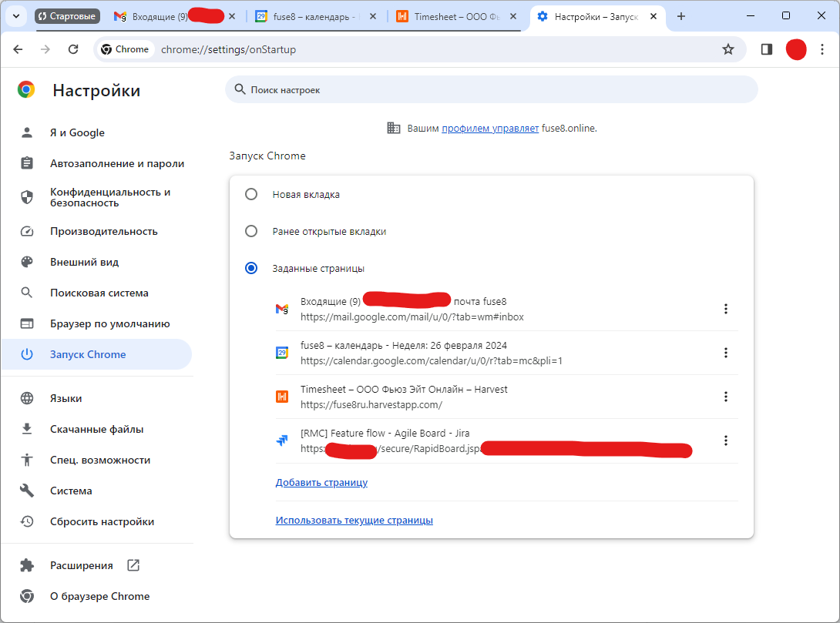Select Ранее открытые вкладки radio option
The image size is (840, 623).
(251, 231)
